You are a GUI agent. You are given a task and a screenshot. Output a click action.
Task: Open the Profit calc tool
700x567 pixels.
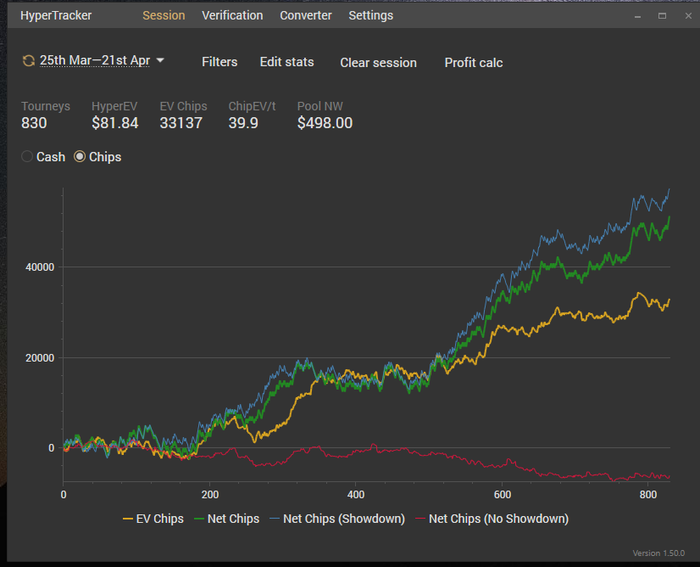click(x=473, y=63)
